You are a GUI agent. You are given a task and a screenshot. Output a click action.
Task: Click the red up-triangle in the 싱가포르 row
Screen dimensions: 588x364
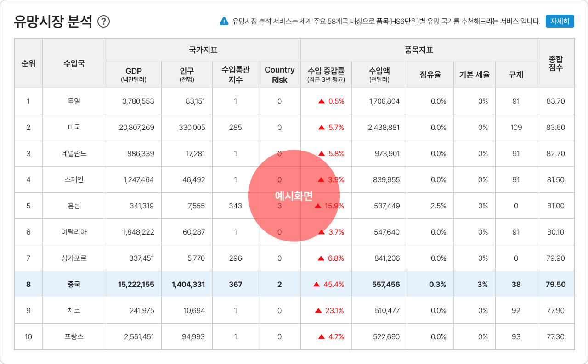click(x=322, y=258)
